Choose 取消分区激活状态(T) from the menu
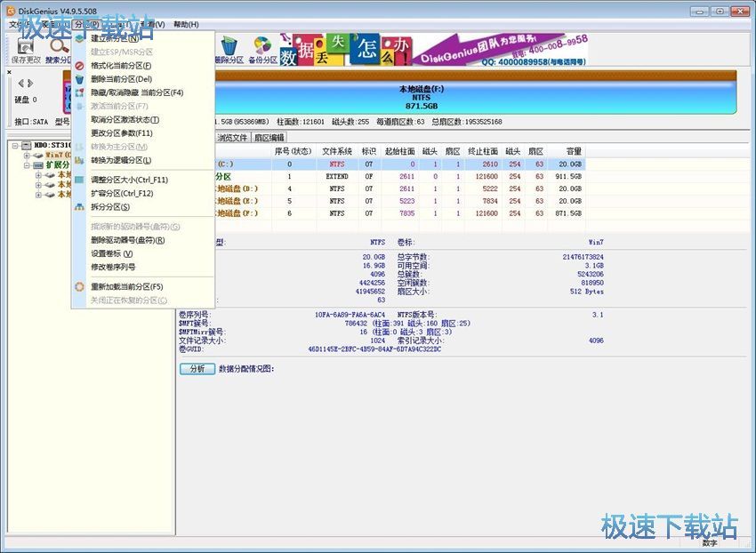This screenshot has height=553, width=756. tap(125, 119)
